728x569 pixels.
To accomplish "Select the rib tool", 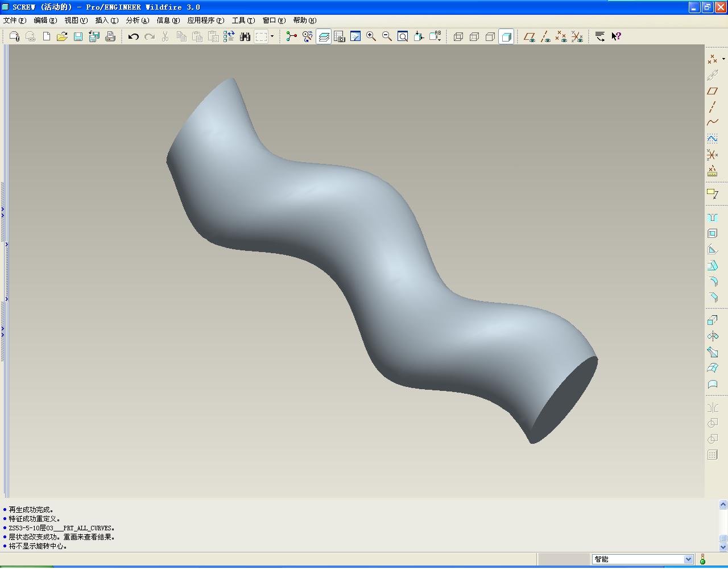I will [x=712, y=249].
